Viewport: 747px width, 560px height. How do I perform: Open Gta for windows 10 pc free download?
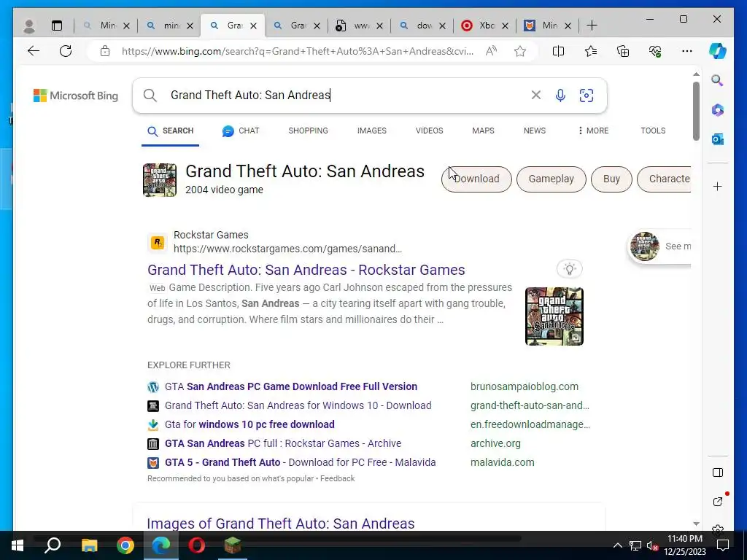pyautogui.click(x=249, y=424)
